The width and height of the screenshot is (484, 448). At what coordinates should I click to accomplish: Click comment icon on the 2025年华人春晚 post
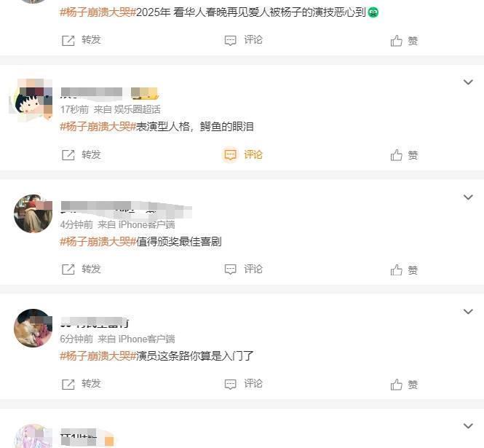tap(230, 41)
